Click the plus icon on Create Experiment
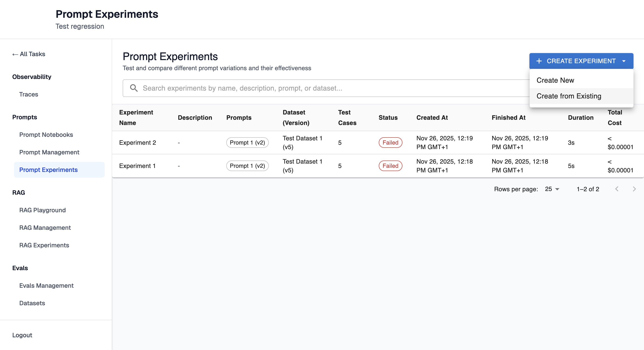 point(539,61)
